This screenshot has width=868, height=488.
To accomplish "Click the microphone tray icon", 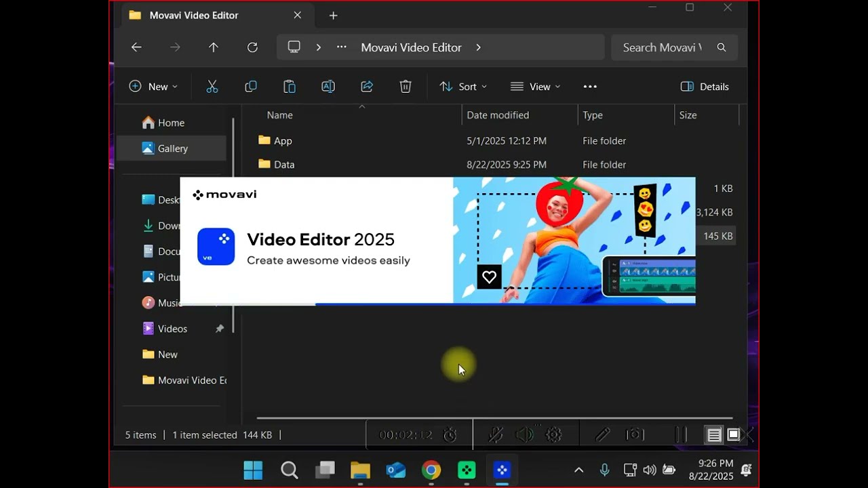I will (x=604, y=470).
